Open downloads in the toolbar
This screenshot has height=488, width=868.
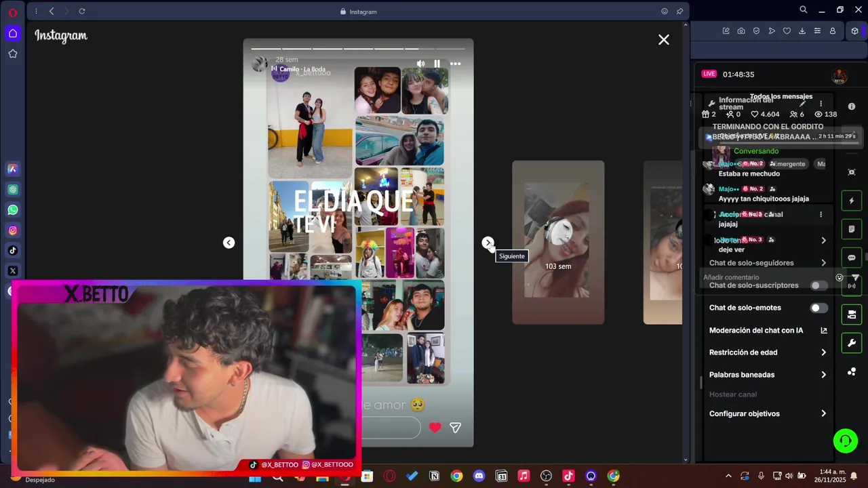[x=802, y=31]
